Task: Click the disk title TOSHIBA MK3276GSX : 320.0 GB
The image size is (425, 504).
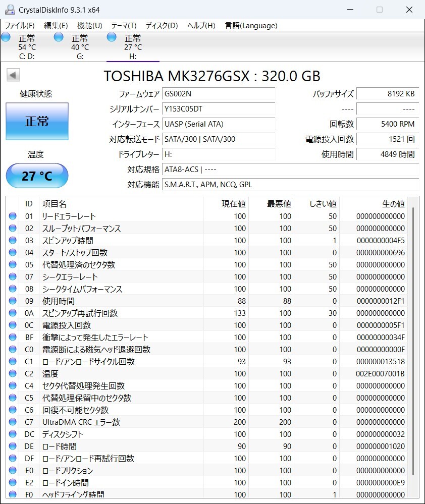Action: pos(212,76)
